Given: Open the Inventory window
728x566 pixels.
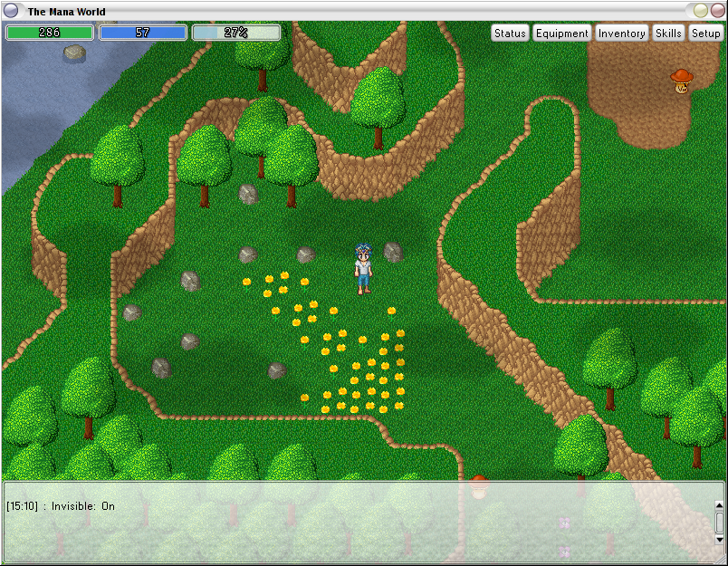Looking at the screenshot, I should click(x=621, y=33).
